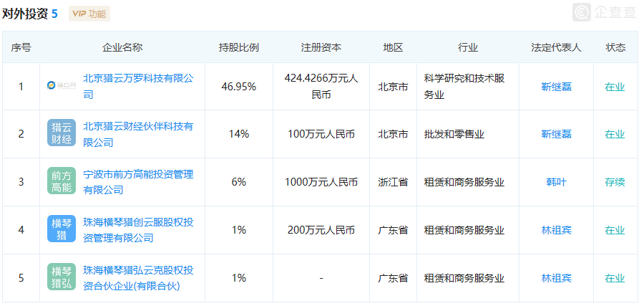
Task: Select the 浙江省 region cell
Action: click(x=393, y=182)
